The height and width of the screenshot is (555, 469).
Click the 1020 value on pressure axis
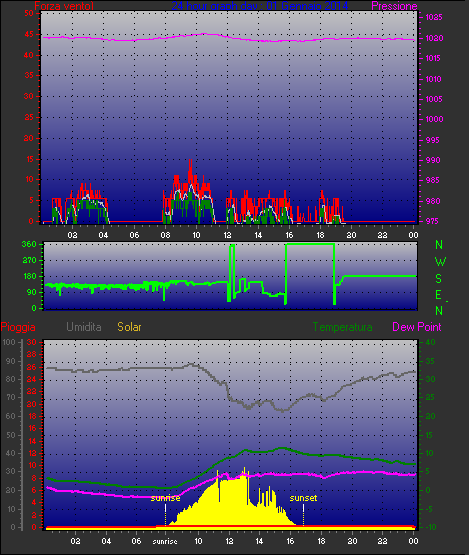434,38
